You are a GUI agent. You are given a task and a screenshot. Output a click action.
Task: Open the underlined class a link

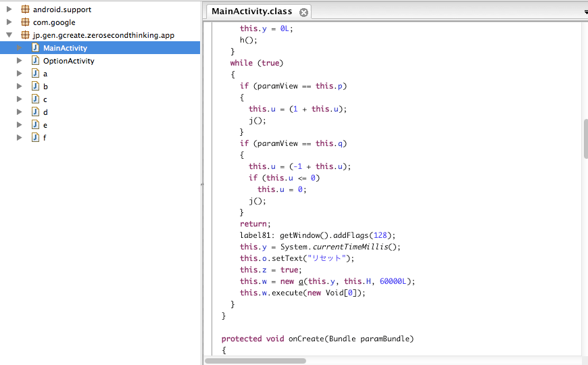tap(290, 281)
